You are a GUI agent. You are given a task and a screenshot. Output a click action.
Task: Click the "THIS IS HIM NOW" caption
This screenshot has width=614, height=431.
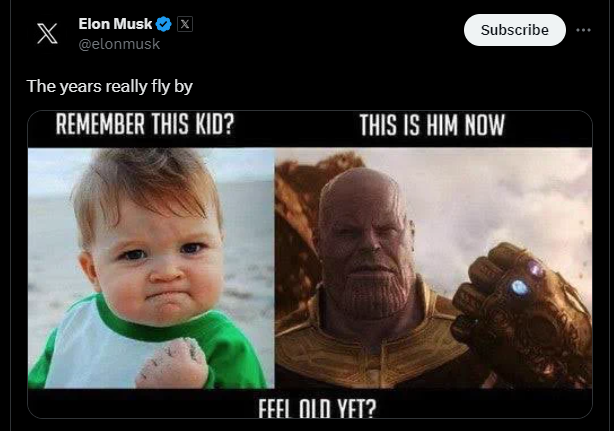(432, 127)
